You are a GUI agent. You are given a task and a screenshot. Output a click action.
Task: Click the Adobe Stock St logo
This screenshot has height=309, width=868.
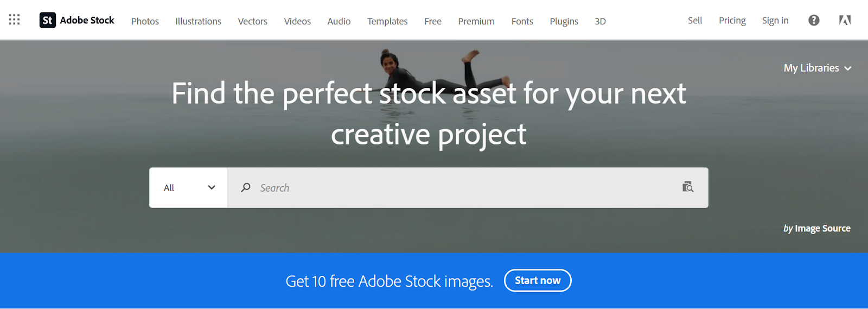point(48,20)
